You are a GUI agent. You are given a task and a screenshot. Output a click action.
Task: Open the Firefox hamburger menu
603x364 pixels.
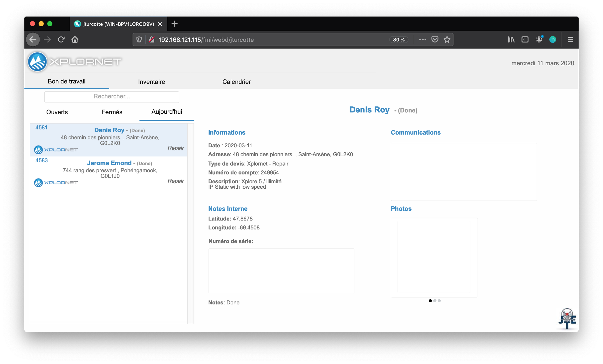click(x=570, y=39)
